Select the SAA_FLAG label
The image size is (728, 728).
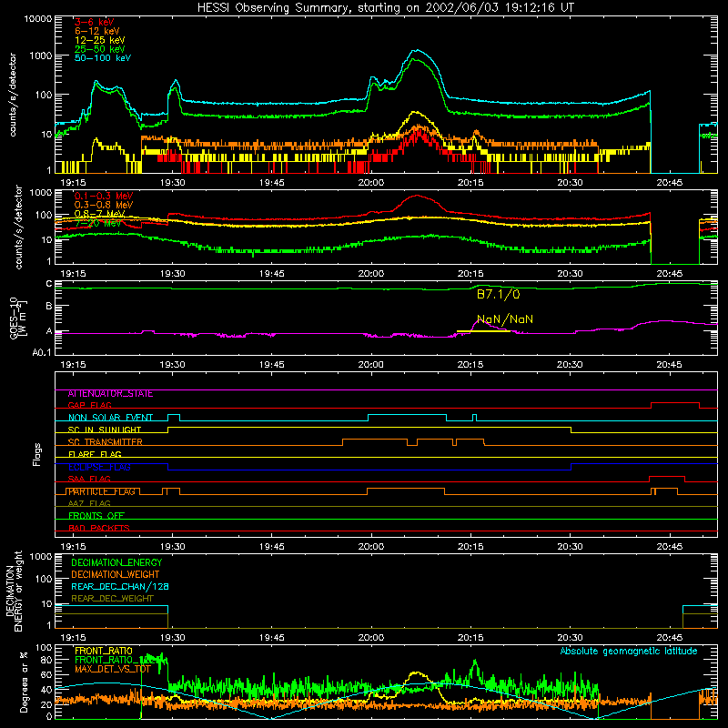click(89, 480)
